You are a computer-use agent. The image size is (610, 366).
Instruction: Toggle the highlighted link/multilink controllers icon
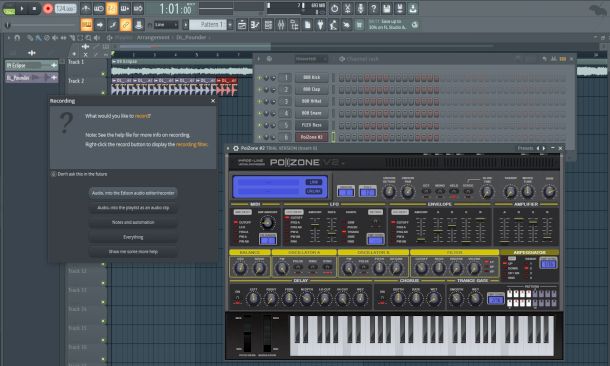[x=126, y=25]
